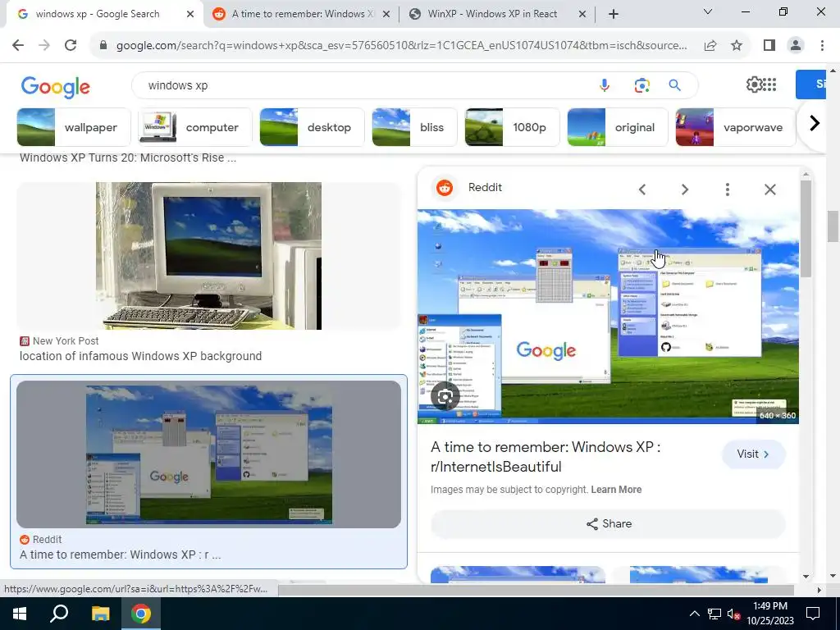The height and width of the screenshot is (630, 840).
Task: Open more options in image preview panel
Action: (x=727, y=189)
